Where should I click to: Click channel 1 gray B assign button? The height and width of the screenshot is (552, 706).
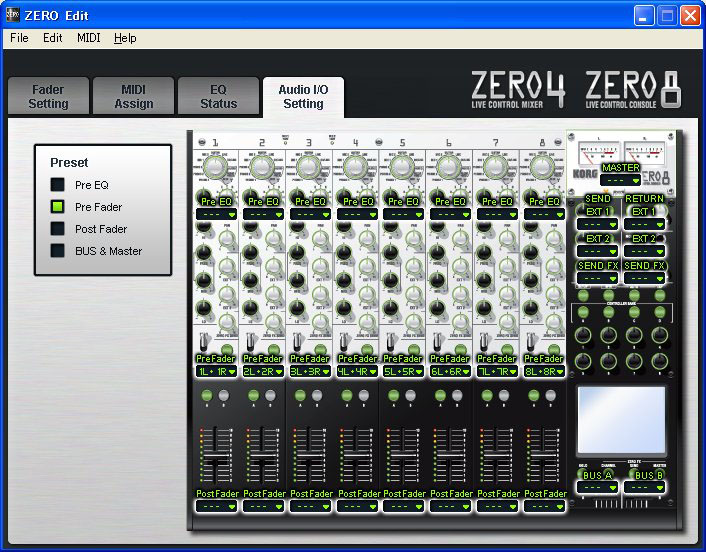click(x=224, y=396)
